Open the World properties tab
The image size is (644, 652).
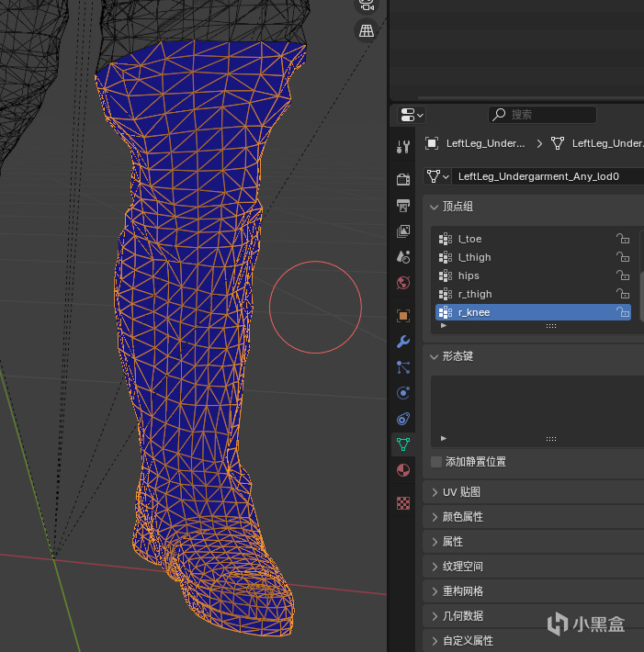(x=403, y=283)
